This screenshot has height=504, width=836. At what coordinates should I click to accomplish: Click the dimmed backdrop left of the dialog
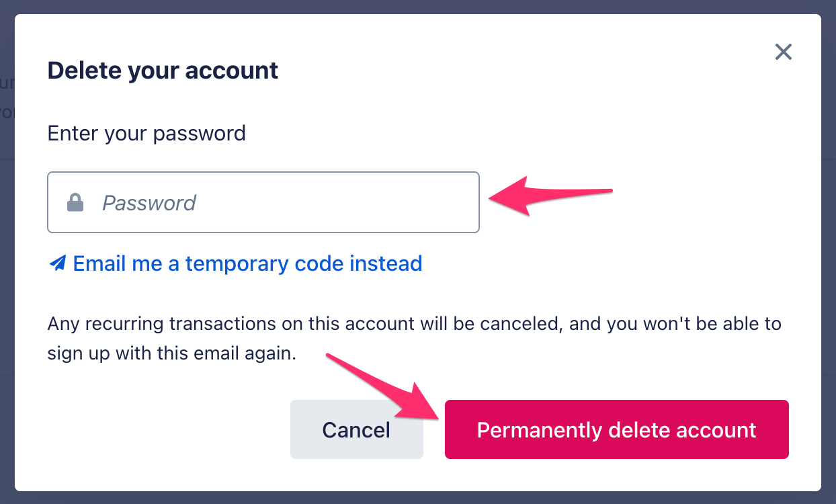click(x=7, y=269)
